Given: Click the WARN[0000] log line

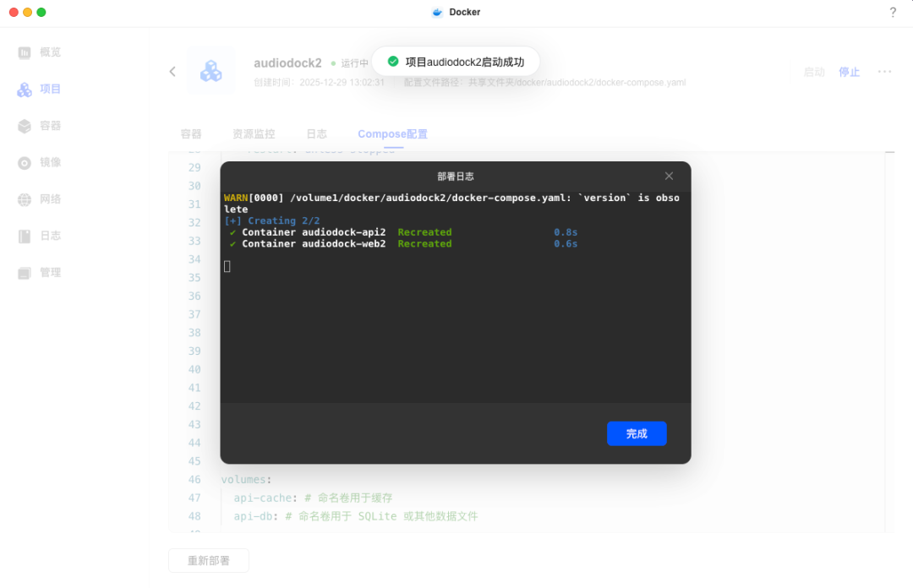Looking at the screenshot, I should pos(451,203).
